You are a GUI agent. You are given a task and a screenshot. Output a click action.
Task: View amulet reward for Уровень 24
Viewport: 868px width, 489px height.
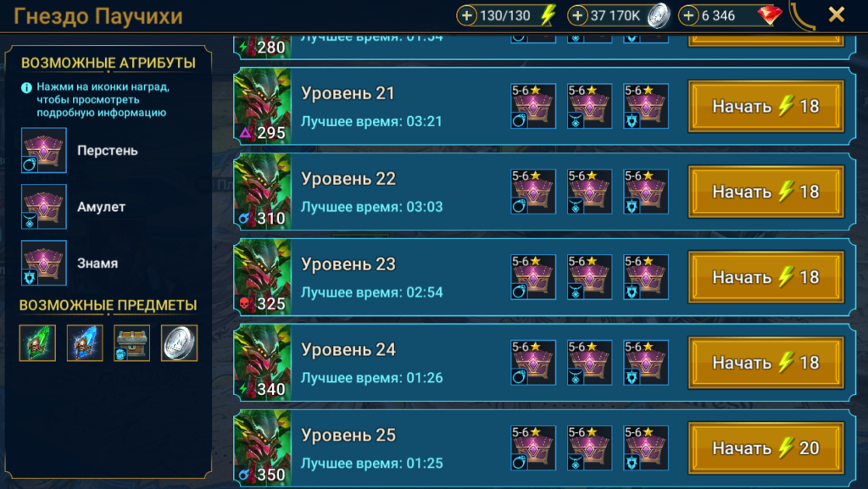click(x=590, y=363)
